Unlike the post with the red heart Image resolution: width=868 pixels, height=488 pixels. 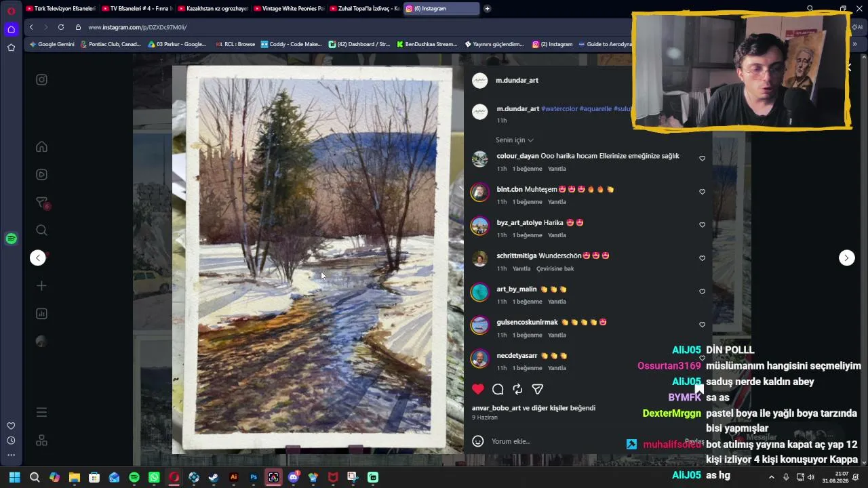[x=478, y=389]
